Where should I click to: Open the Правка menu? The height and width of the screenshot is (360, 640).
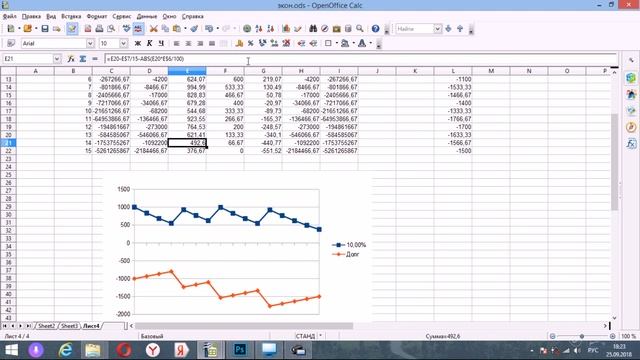pos(31,17)
